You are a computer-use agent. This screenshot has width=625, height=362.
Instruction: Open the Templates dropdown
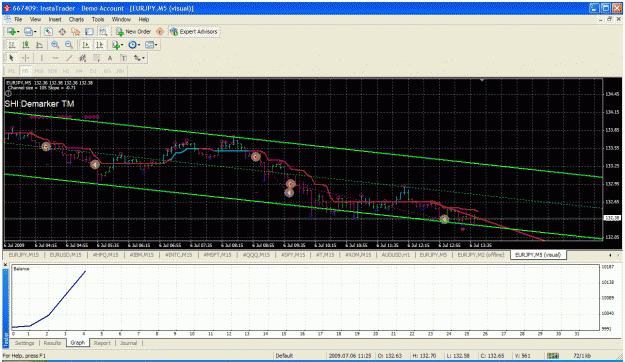point(151,45)
